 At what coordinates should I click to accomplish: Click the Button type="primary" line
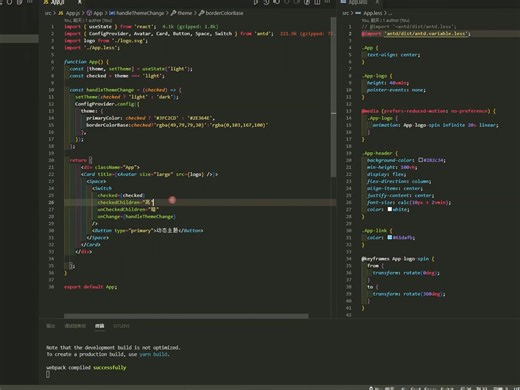147,230
